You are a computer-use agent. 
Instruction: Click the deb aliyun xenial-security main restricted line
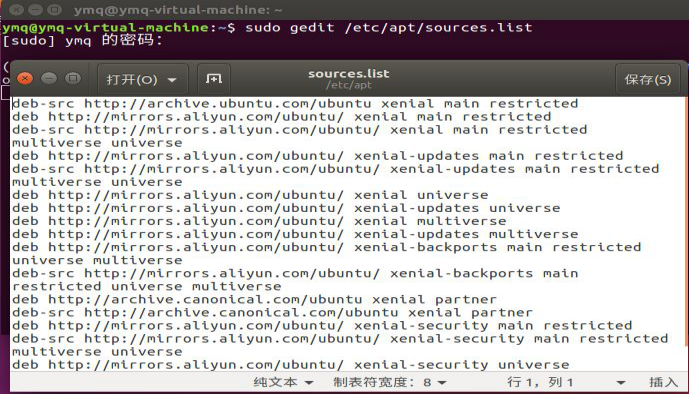click(322, 326)
